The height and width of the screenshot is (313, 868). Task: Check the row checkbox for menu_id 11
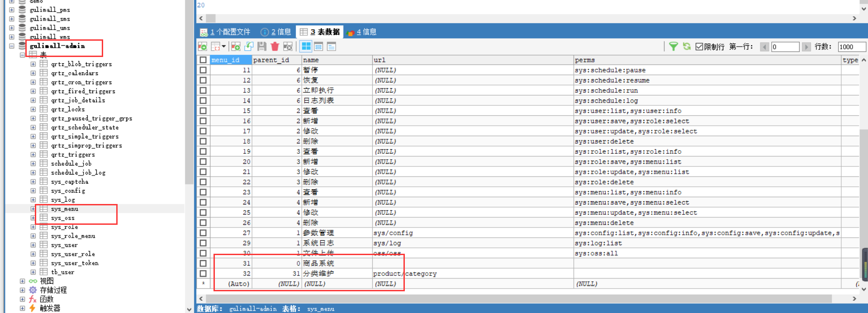(203, 70)
